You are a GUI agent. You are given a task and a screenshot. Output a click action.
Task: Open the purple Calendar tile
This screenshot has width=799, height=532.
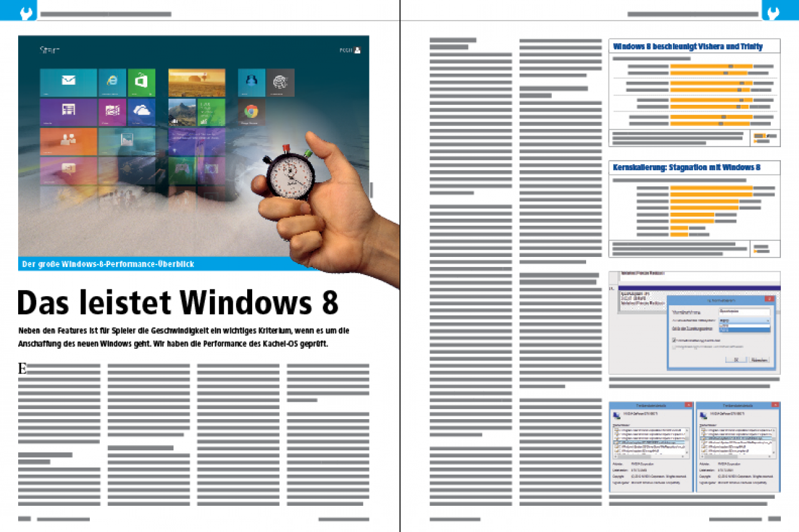69,112
